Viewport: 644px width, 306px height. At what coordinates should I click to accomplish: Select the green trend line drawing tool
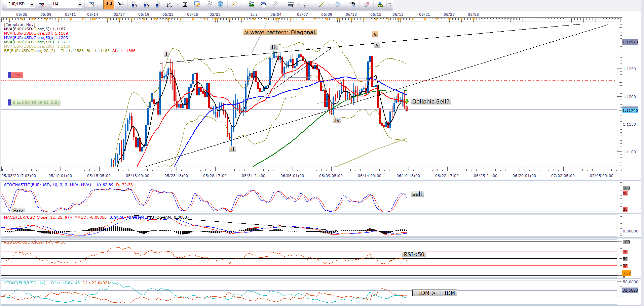tap(321, 4)
